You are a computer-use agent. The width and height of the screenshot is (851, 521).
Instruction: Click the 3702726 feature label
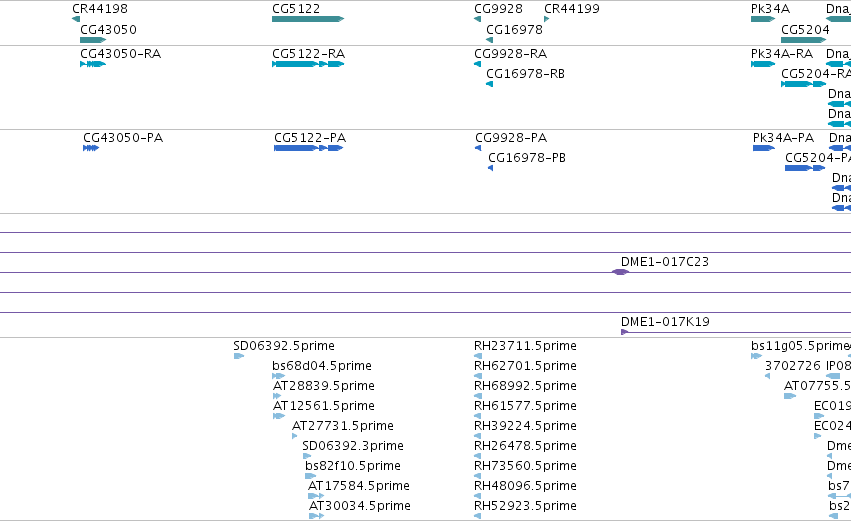coord(793,366)
